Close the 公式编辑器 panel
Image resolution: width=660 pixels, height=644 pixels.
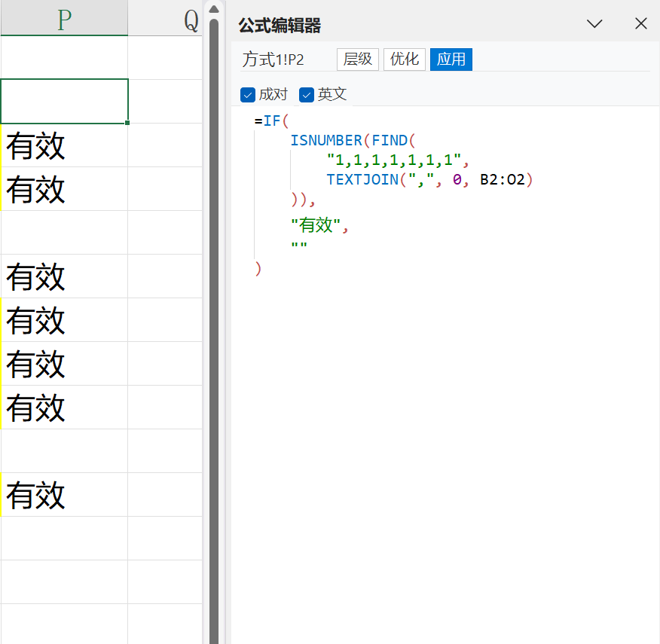641,24
